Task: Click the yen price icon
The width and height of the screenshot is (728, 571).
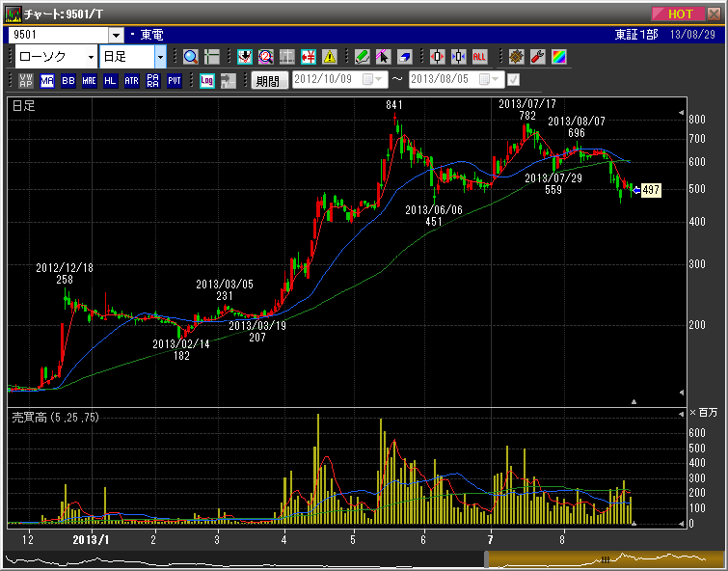Action: point(309,57)
